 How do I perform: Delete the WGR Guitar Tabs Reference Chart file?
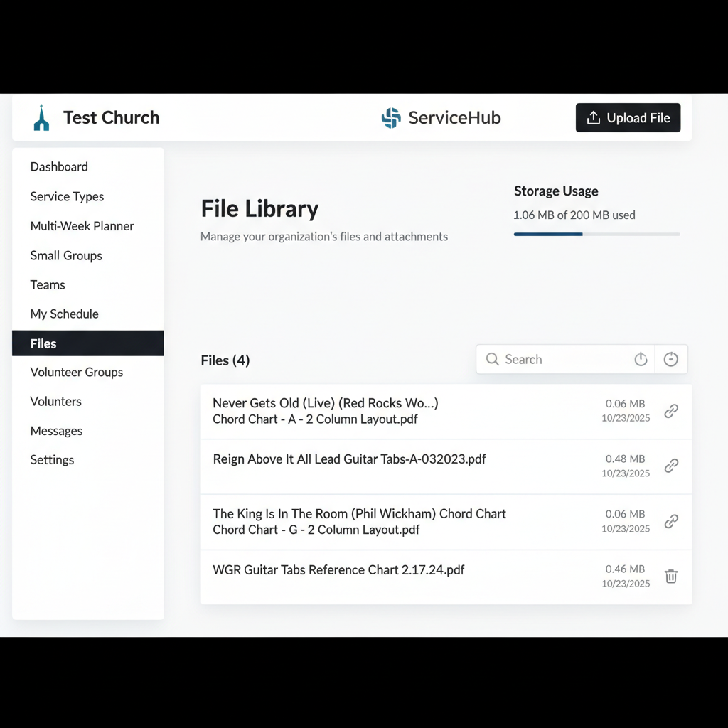point(670,577)
